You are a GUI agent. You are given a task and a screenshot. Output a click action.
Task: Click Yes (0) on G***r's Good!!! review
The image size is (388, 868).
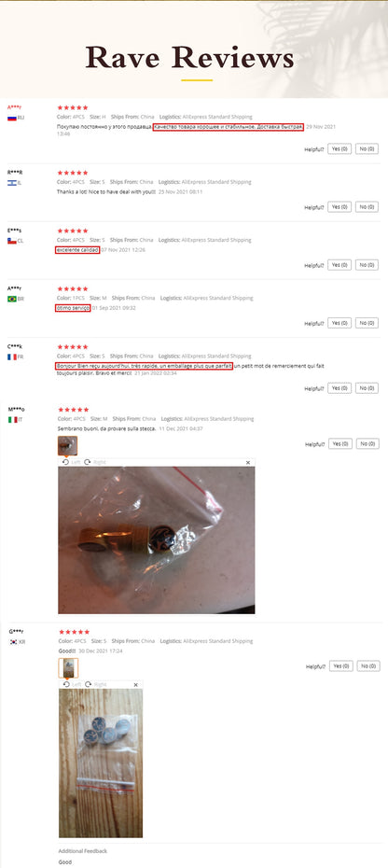[341, 666]
